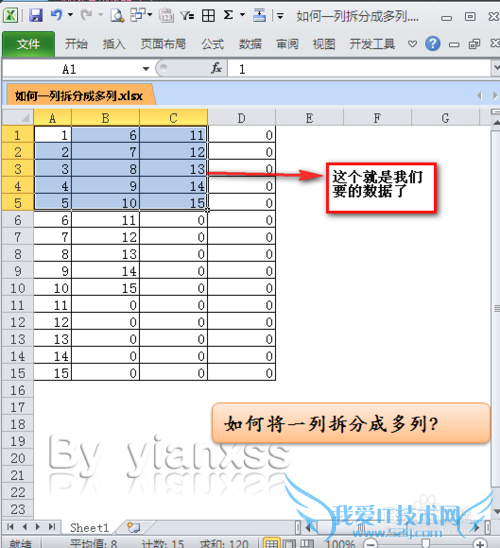Click the vertical scrollbar down arrow

point(496,511)
